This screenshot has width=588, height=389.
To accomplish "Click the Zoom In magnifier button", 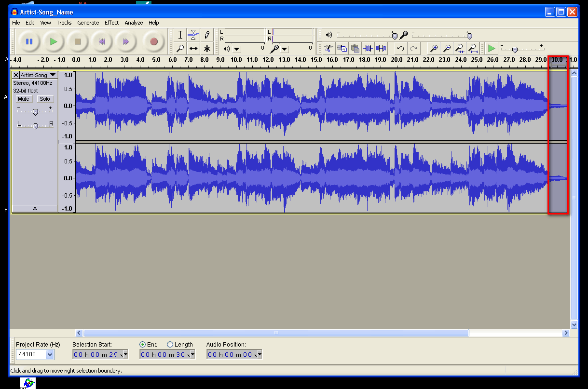I will 434,48.
